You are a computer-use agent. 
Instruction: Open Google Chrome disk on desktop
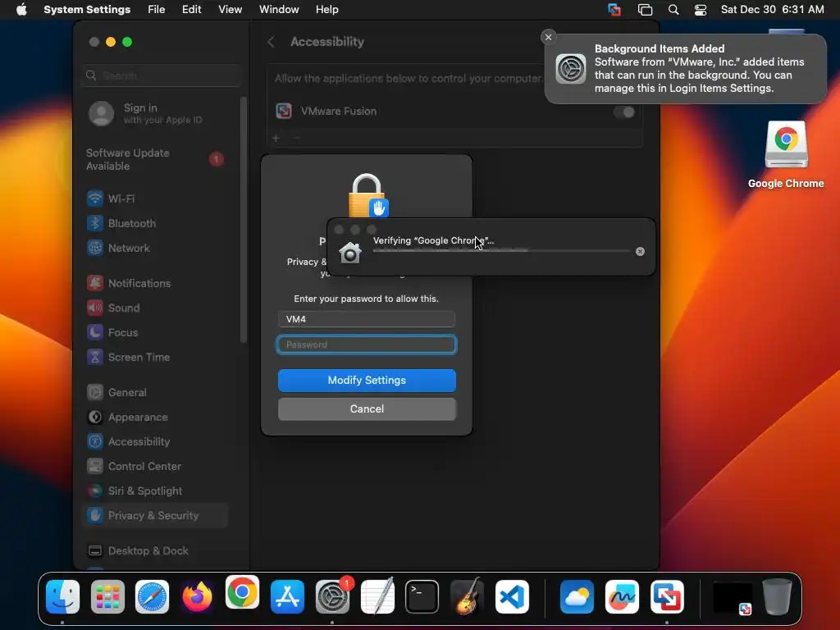tap(786, 154)
